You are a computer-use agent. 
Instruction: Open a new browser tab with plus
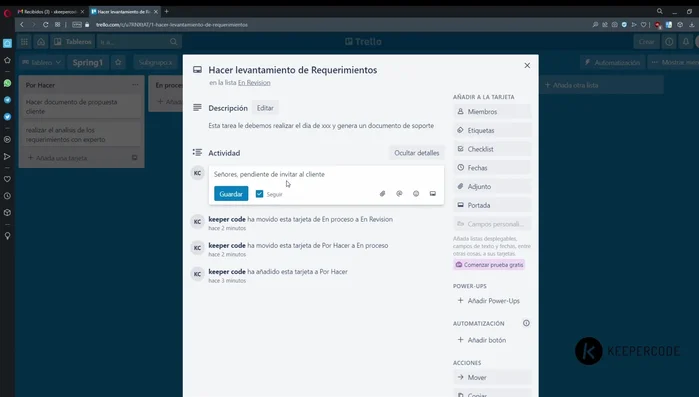point(166,12)
